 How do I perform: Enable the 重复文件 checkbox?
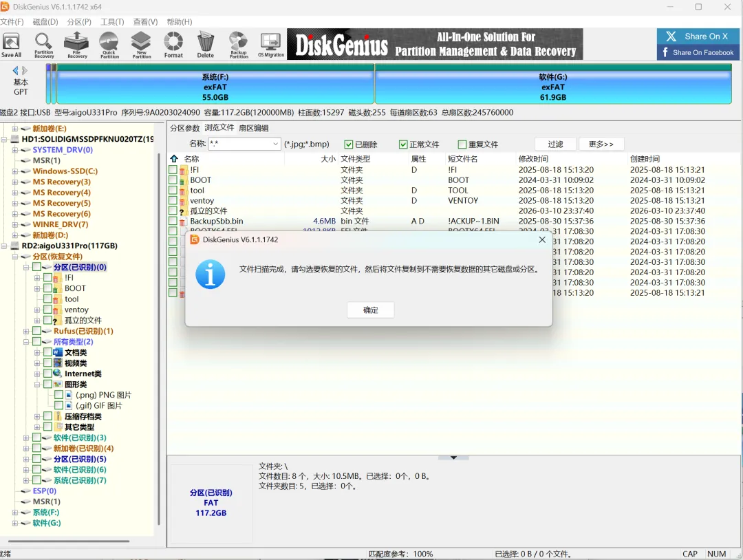462,144
